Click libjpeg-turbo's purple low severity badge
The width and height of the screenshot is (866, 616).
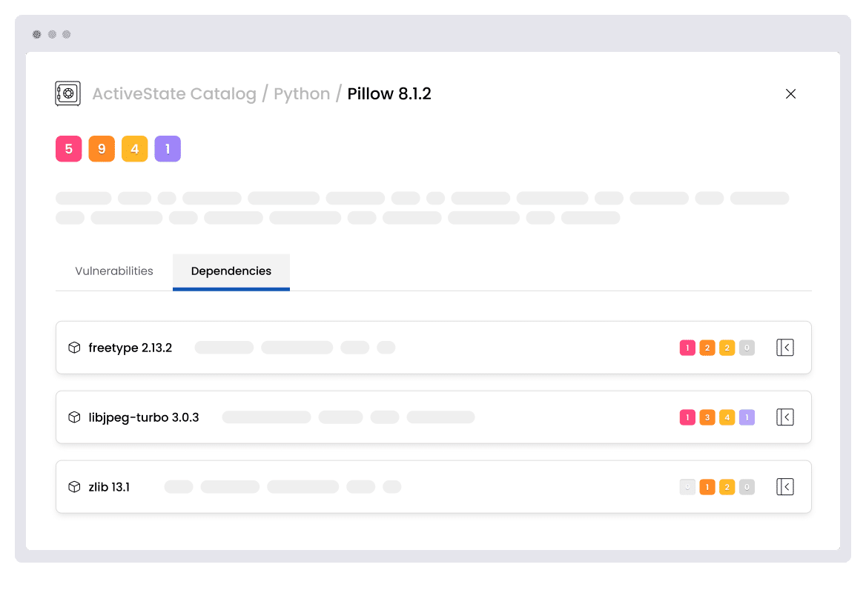click(747, 417)
